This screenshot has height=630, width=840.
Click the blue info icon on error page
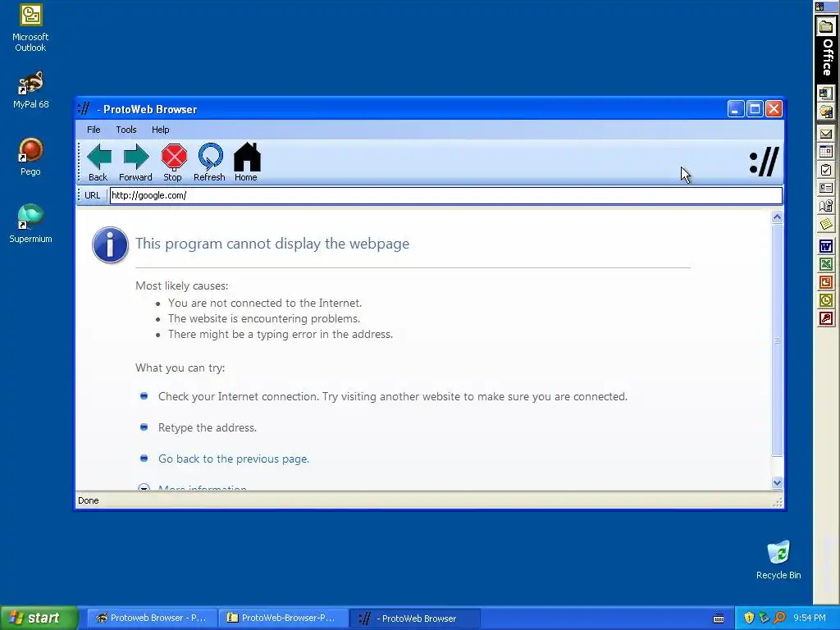[110, 244]
